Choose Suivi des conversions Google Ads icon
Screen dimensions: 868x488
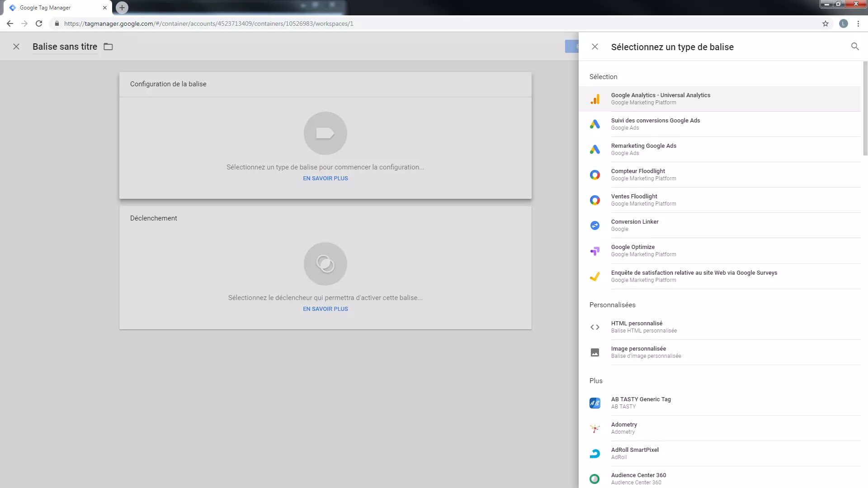[x=595, y=124]
